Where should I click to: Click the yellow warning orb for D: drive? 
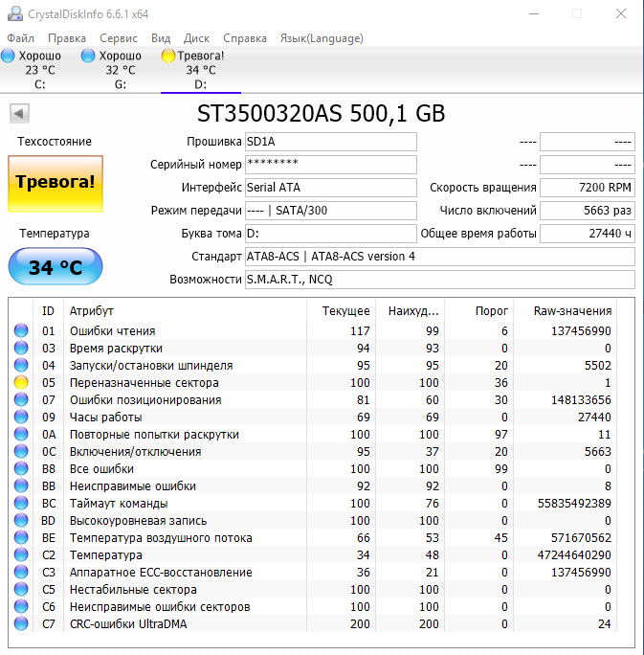(168, 56)
